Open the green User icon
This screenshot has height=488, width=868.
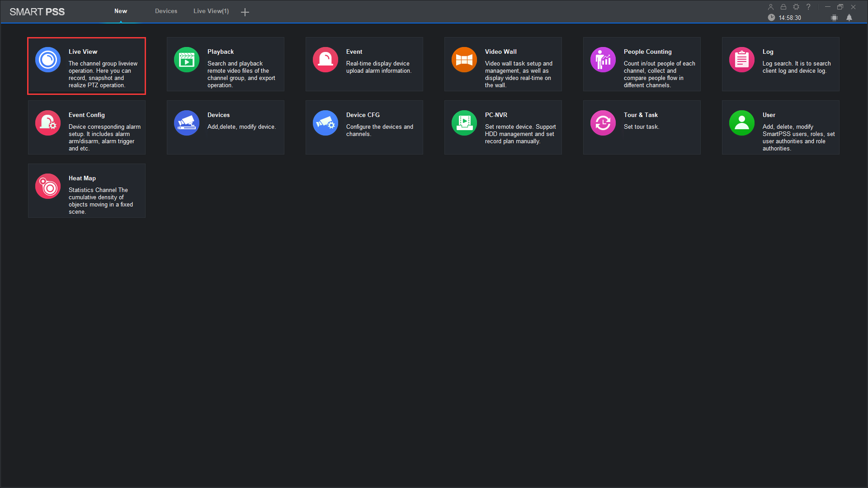pyautogui.click(x=741, y=123)
